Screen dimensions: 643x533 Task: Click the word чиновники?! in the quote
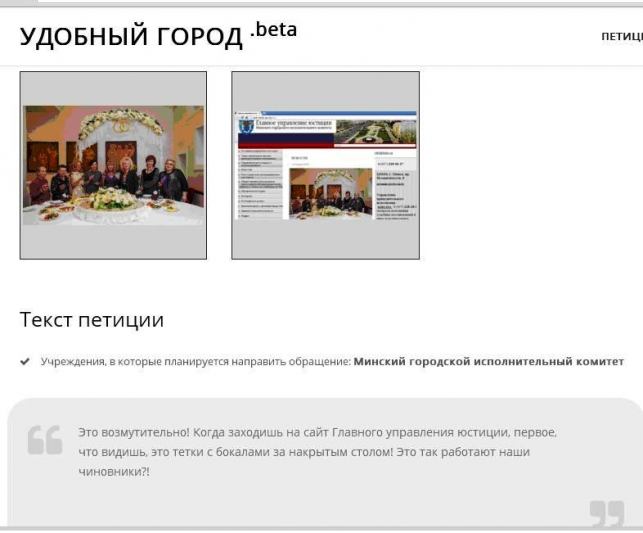pyautogui.click(x=113, y=471)
